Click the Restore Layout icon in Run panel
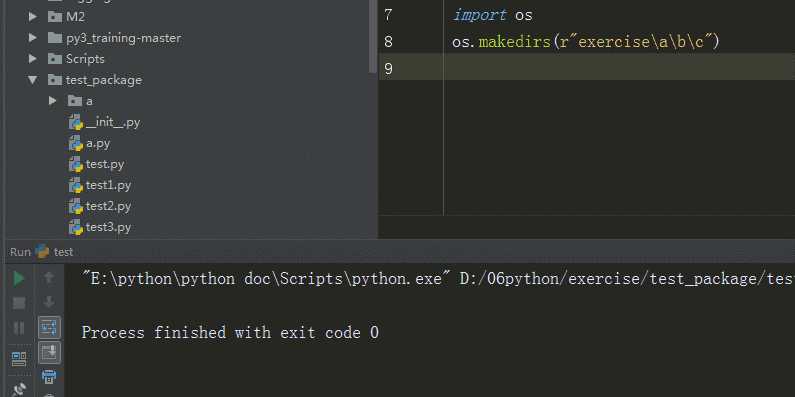 19,359
